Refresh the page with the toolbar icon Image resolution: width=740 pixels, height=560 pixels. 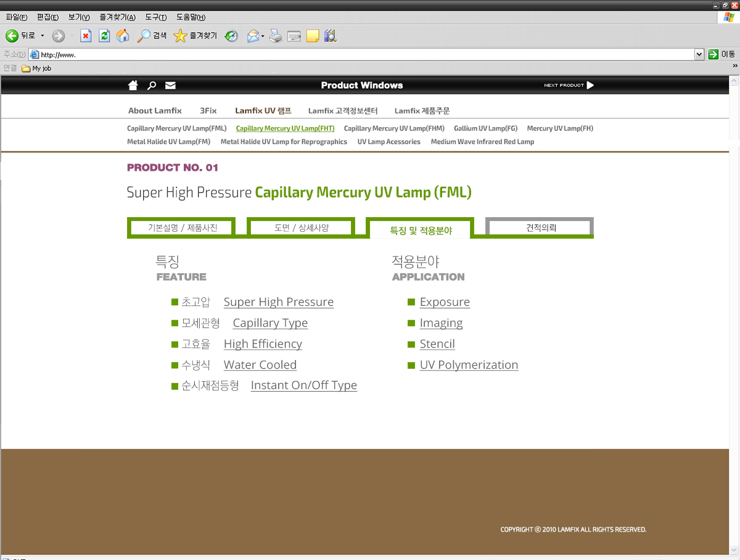(104, 36)
